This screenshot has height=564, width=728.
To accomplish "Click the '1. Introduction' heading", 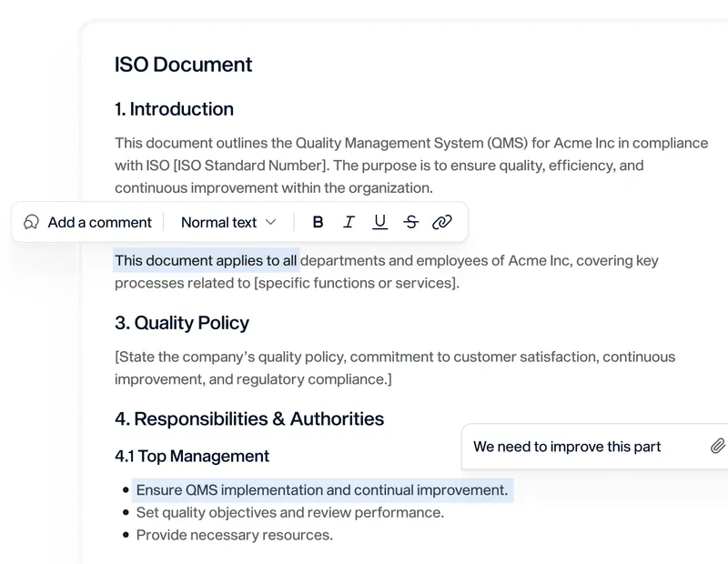I will 174,109.
